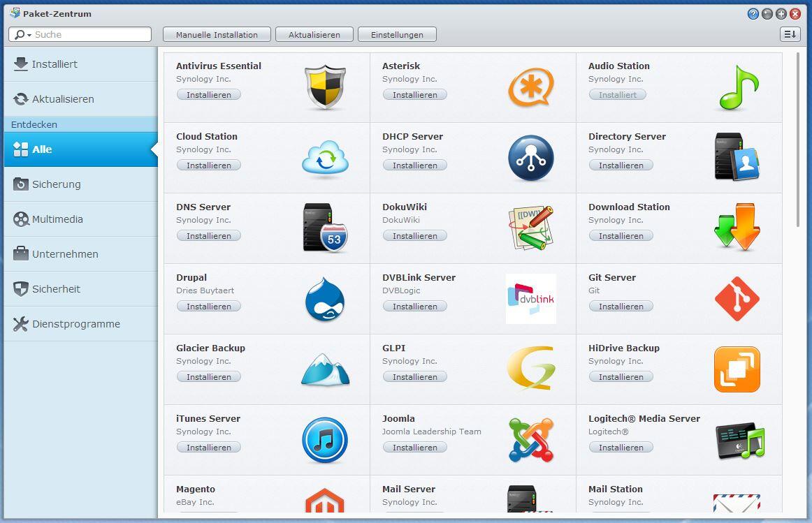812x523 pixels.
Task: Click the Audio Station music note icon
Action: pyautogui.click(x=739, y=87)
